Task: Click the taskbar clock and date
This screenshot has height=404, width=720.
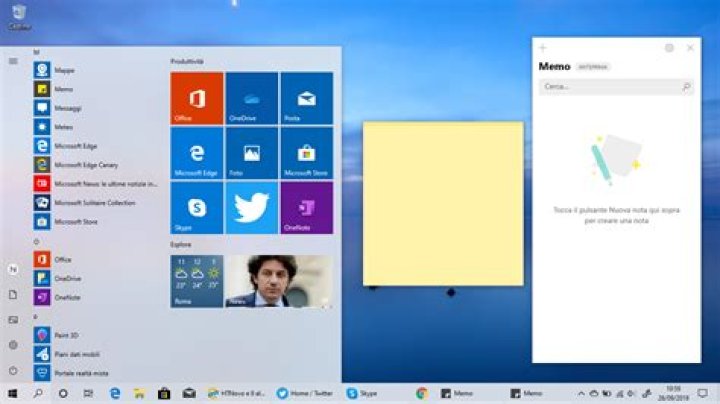Action: 673,393
